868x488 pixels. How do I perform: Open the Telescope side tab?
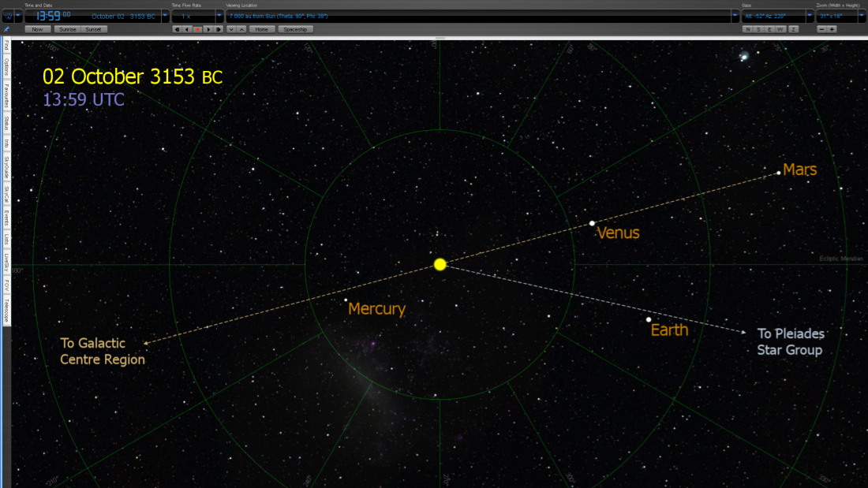tap(6, 311)
